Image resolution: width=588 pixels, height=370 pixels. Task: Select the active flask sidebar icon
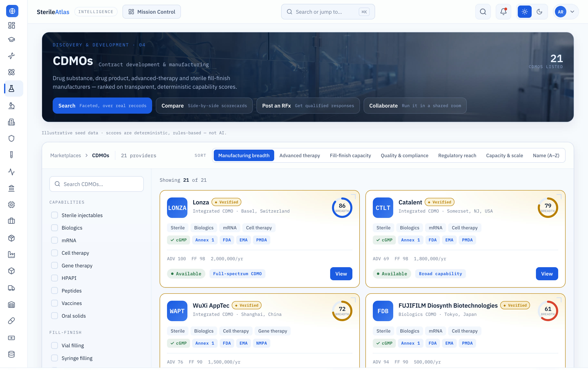(x=11, y=89)
